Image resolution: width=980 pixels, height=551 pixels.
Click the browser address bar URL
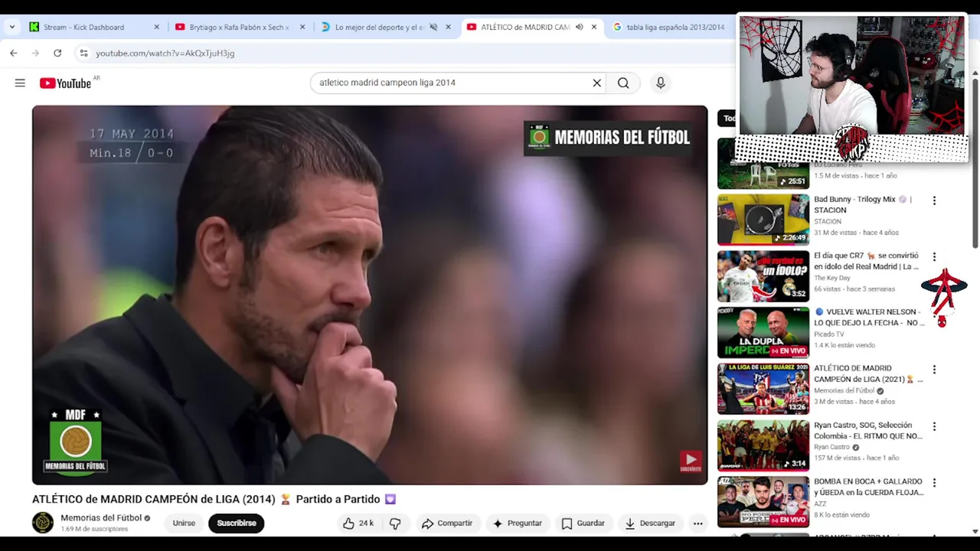[x=165, y=53]
